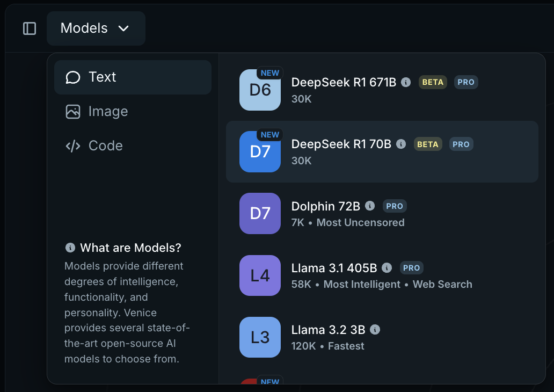Click PRO badge on DeepSeek R1 671B

pos(466,82)
